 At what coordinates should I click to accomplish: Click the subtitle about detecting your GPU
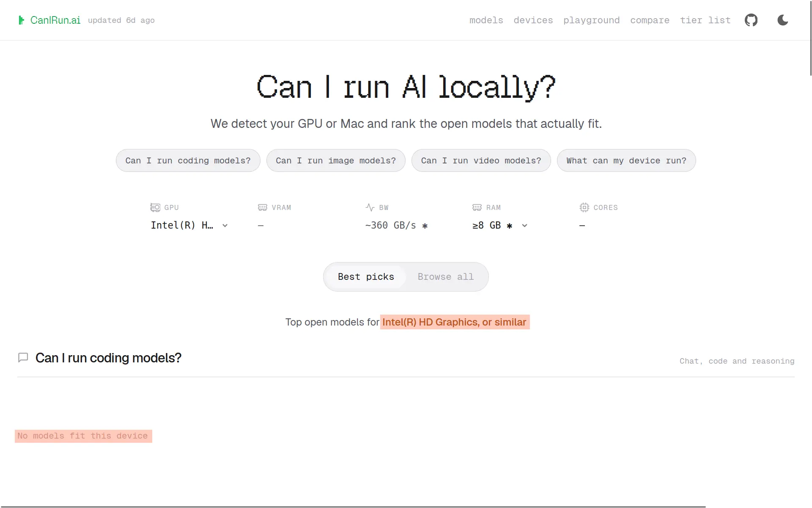click(x=406, y=124)
